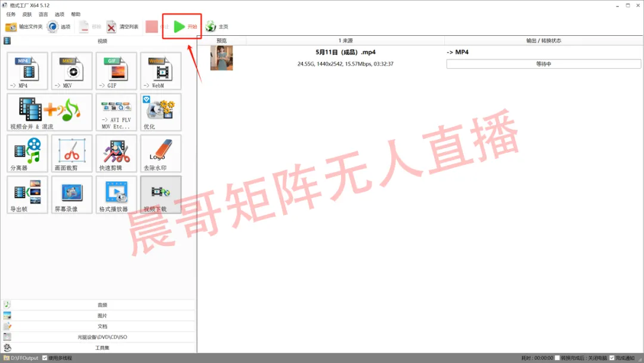Open the 视频下载 video download tool

(x=160, y=195)
